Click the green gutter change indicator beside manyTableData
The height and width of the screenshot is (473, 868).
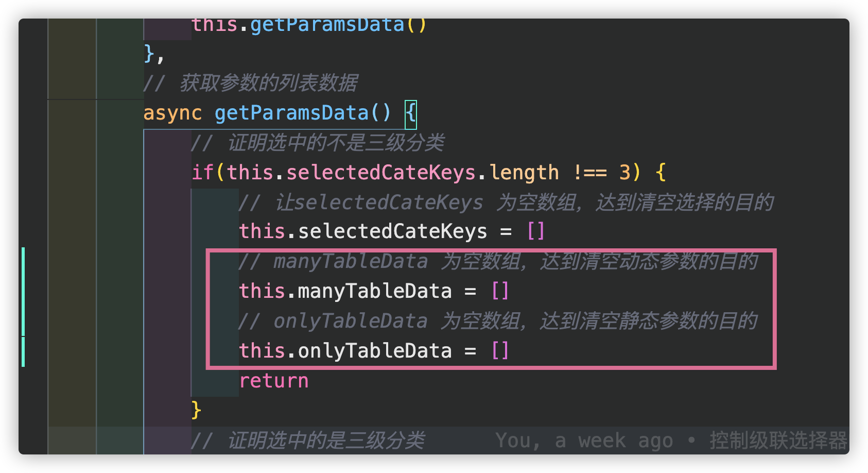[23, 291]
